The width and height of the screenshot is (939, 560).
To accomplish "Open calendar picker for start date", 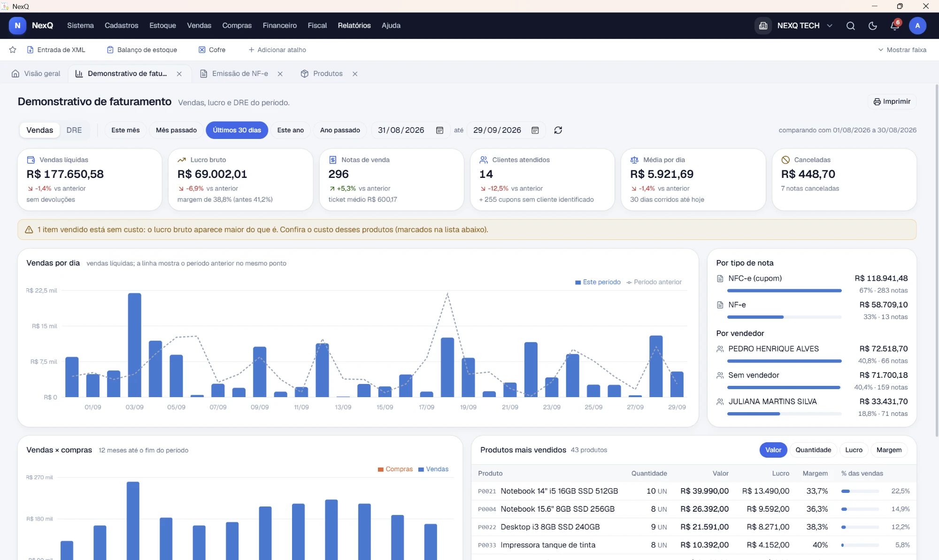I will 439,130.
